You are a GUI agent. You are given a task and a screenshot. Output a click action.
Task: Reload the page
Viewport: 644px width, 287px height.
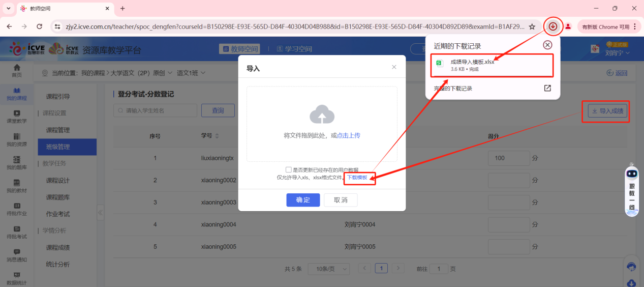[40, 26]
